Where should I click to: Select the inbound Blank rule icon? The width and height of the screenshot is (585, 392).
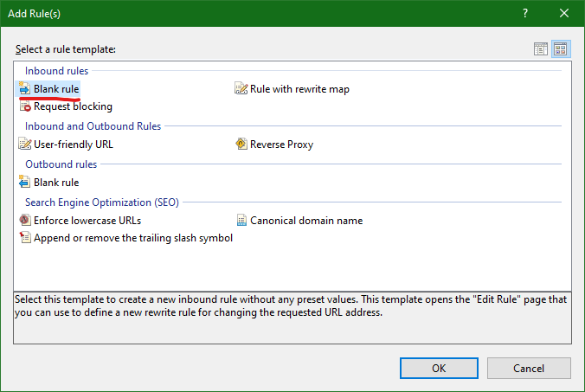pos(24,89)
